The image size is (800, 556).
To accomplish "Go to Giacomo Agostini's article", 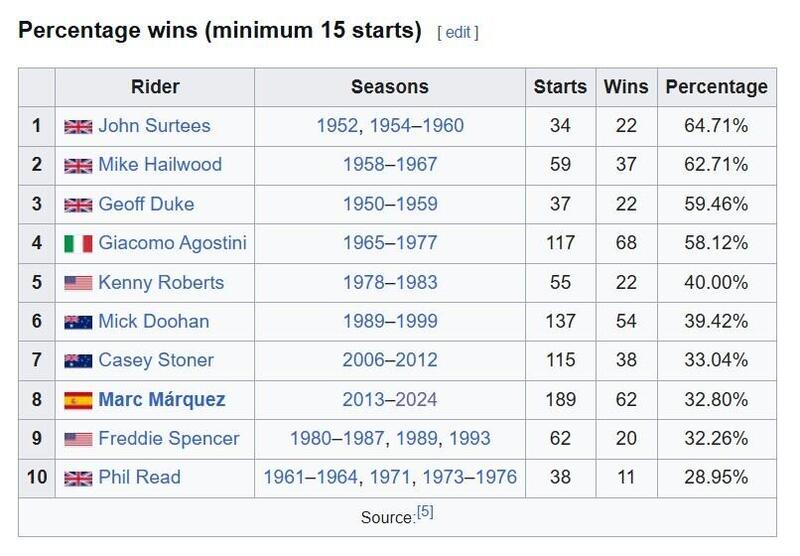I will (x=172, y=243).
